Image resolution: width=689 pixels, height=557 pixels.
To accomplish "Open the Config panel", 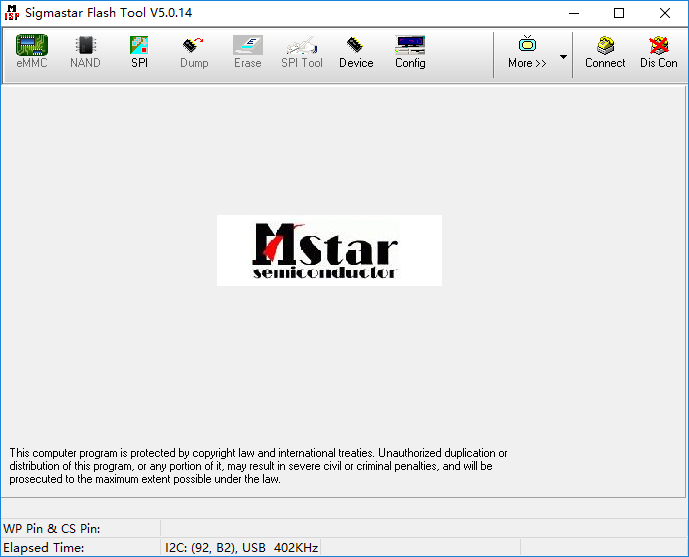I will [410, 52].
